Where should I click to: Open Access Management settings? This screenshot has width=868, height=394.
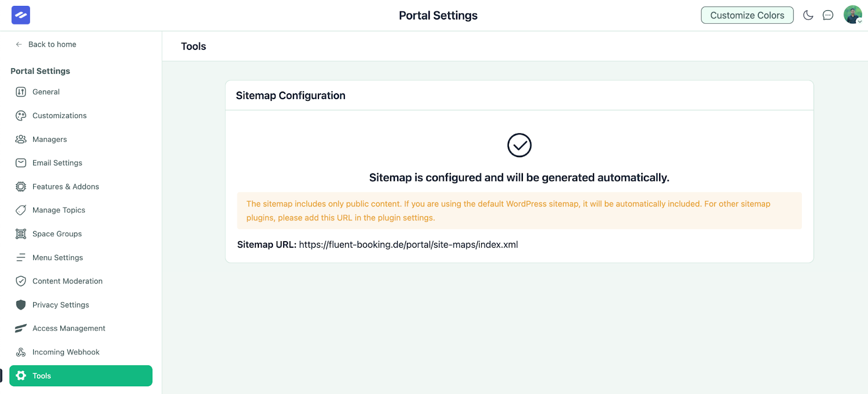69,328
